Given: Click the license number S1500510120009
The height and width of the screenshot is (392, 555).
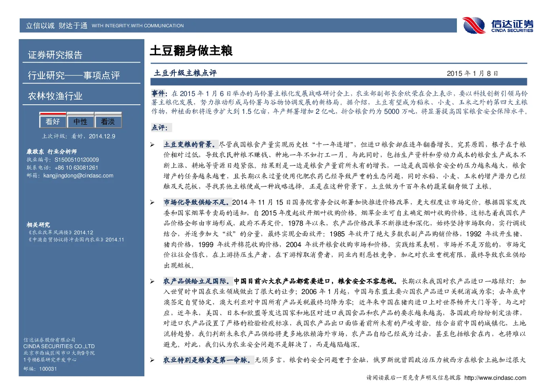Looking at the screenshot, I should pyautogui.click(x=77, y=160).
